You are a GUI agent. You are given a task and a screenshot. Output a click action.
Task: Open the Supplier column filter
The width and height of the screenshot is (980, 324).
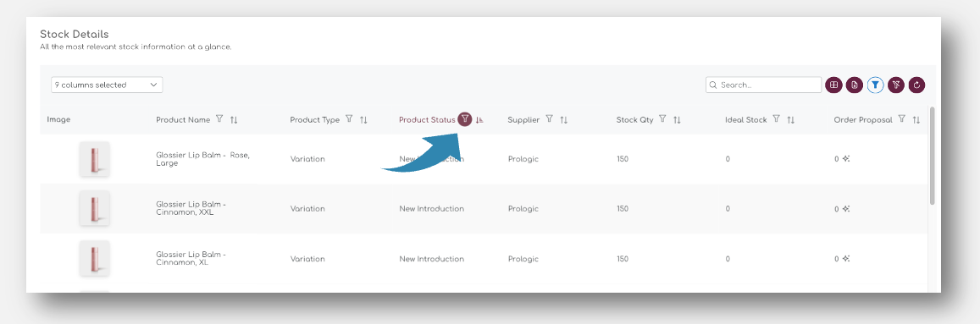[x=550, y=119]
